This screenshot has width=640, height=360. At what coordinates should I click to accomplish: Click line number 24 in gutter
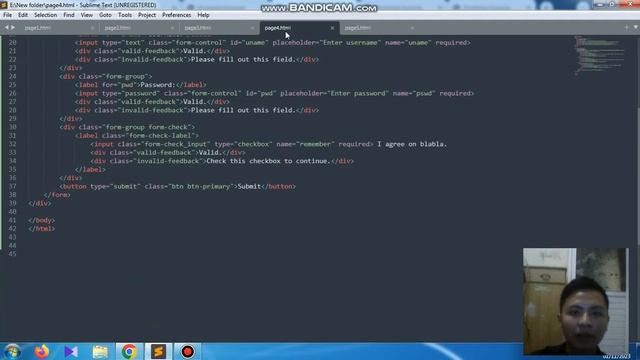(x=12, y=76)
